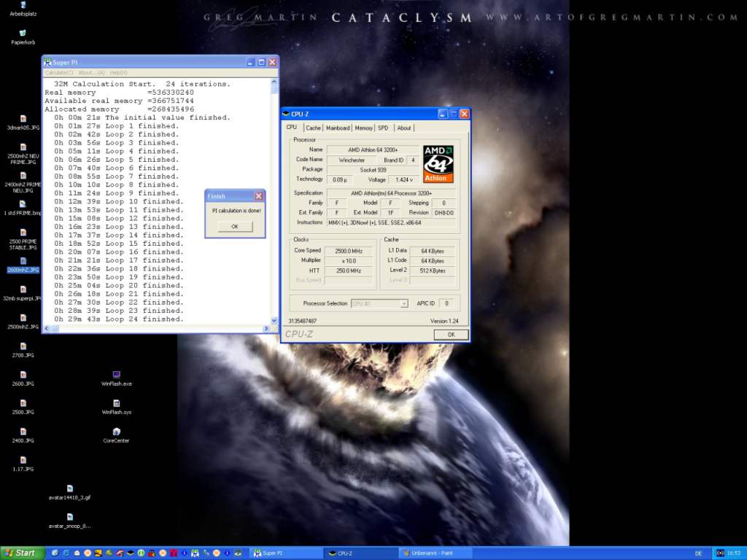Click the 'Version 1.24' text in CPU-Z
747x560 pixels.
coord(444,321)
